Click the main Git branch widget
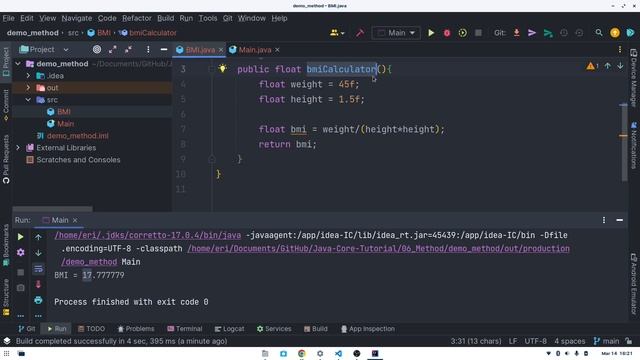This screenshot has height=360, width=640. [x=607, y=341]
